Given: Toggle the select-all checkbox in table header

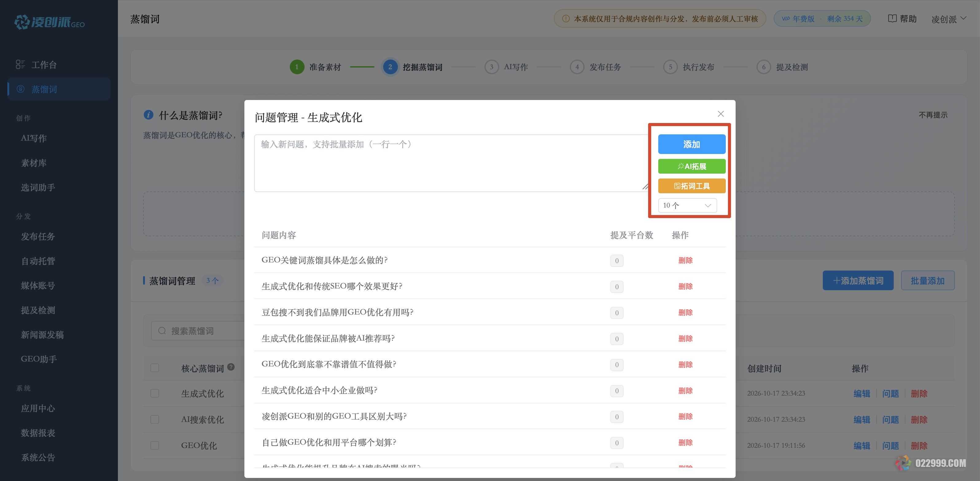Looking at the screenshot, I should point(154,368).
